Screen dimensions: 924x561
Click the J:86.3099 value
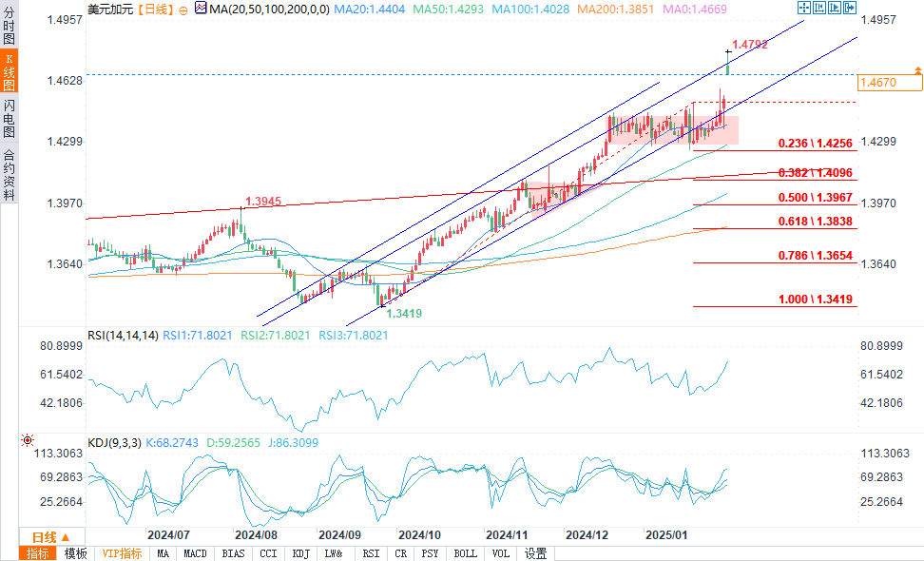[294, 442]
